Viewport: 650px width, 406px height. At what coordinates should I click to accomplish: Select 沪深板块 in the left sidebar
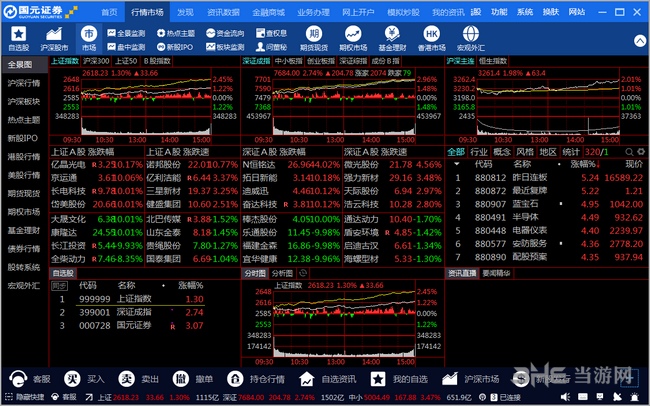24,102
